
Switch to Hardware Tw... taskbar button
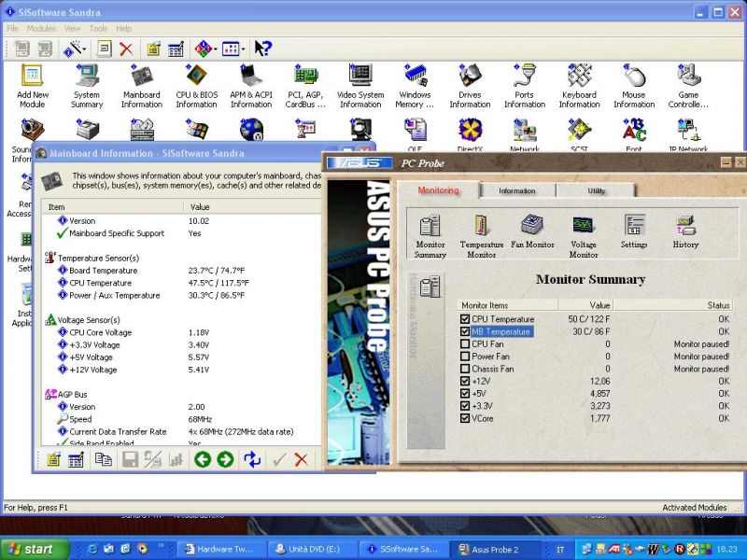(x=222, y=549)
